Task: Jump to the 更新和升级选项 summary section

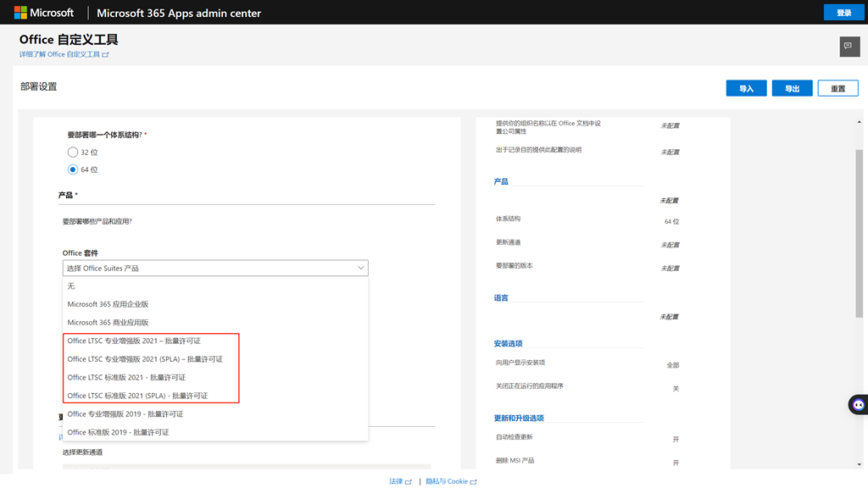Action: [x=519, y=419]
